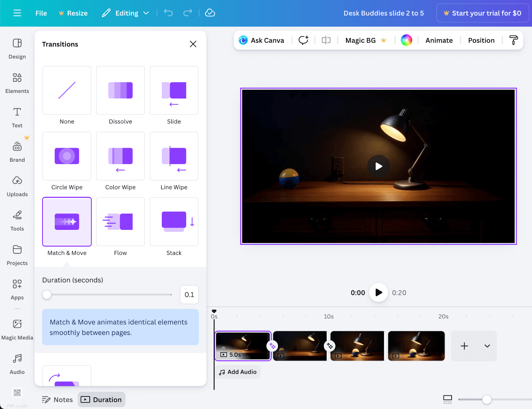Viewport: 532px width, 409px height.
Task: Open the hamburger main menu
Action: pos(17,13)
